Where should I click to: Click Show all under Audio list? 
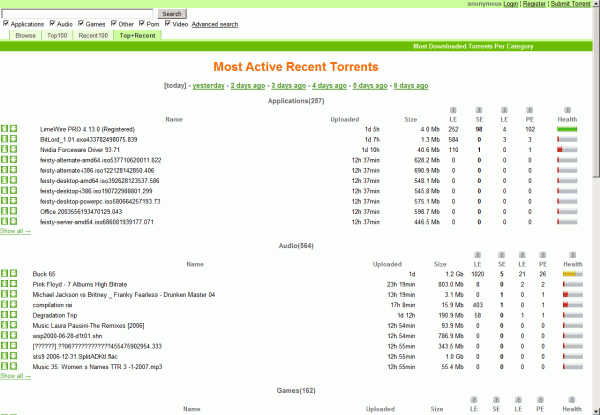[15, 376]
